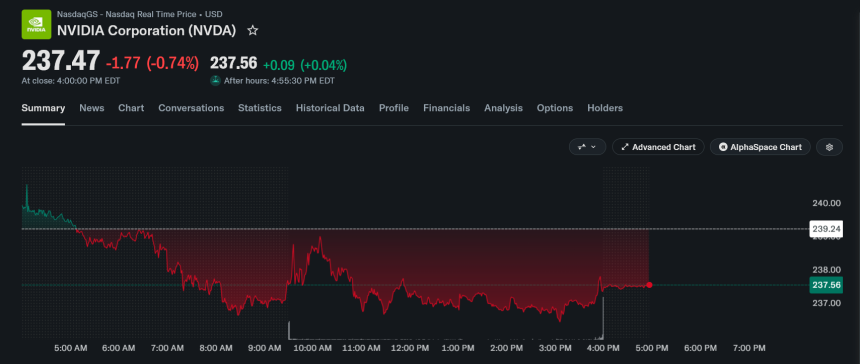Click the 239.24 previous close label
Viewport: 860px width, 364px height.
coord(827,229)
